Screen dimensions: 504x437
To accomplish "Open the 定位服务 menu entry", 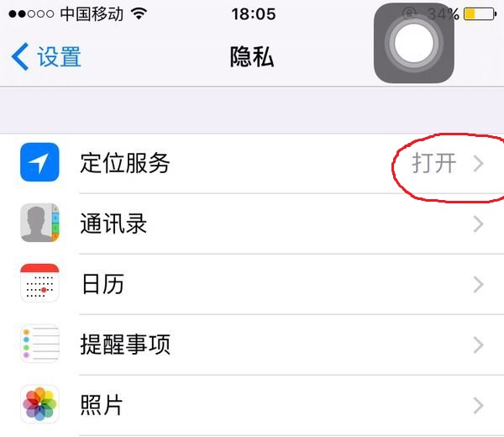I will point(252,163).
